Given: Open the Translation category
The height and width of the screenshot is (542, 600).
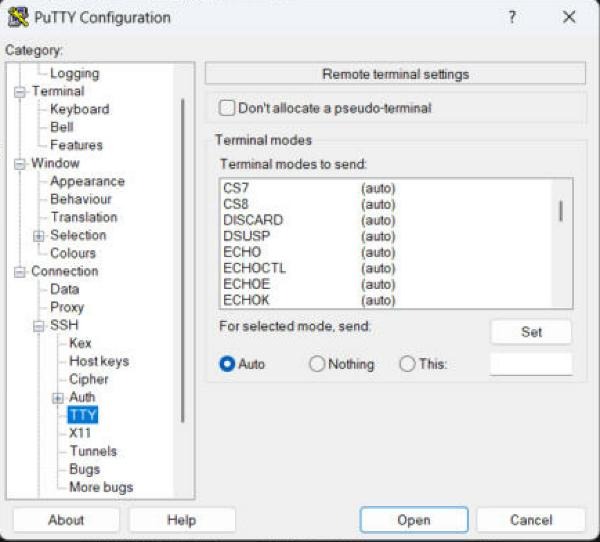Looking at the screenshot, I should click(84, 217).
